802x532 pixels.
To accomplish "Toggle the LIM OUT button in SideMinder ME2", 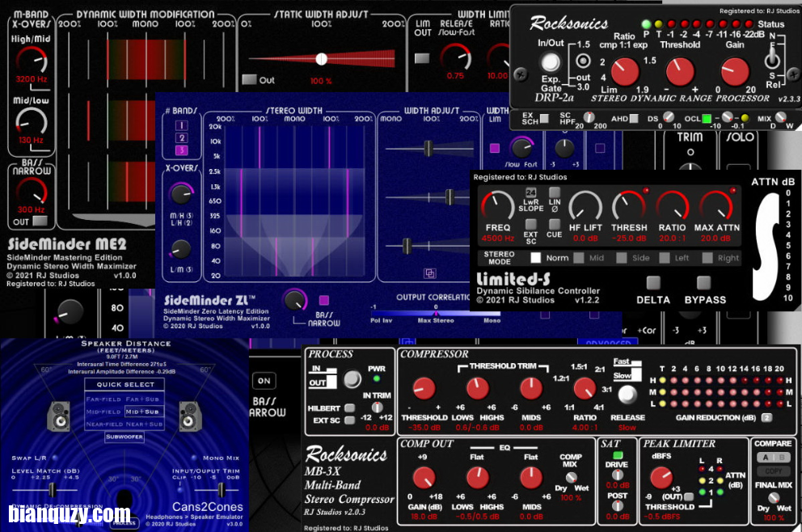I will pyautogui.click(x=422, y=57).
